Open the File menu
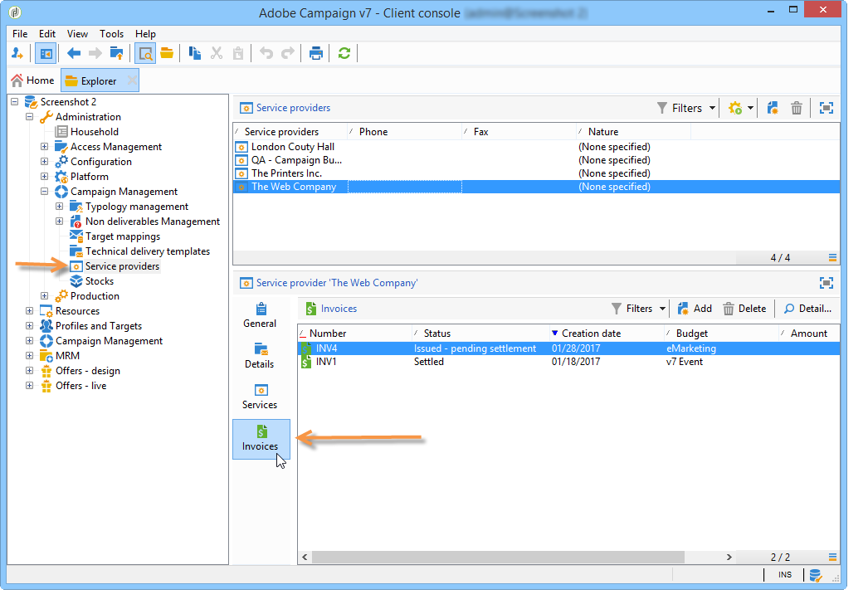 pyautogui.click(x=20, y=34)
